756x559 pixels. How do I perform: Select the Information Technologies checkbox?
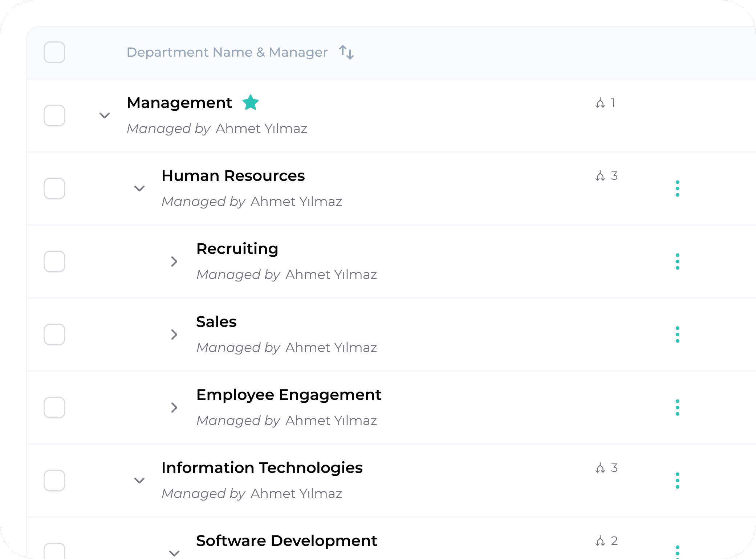pos(54,481)
